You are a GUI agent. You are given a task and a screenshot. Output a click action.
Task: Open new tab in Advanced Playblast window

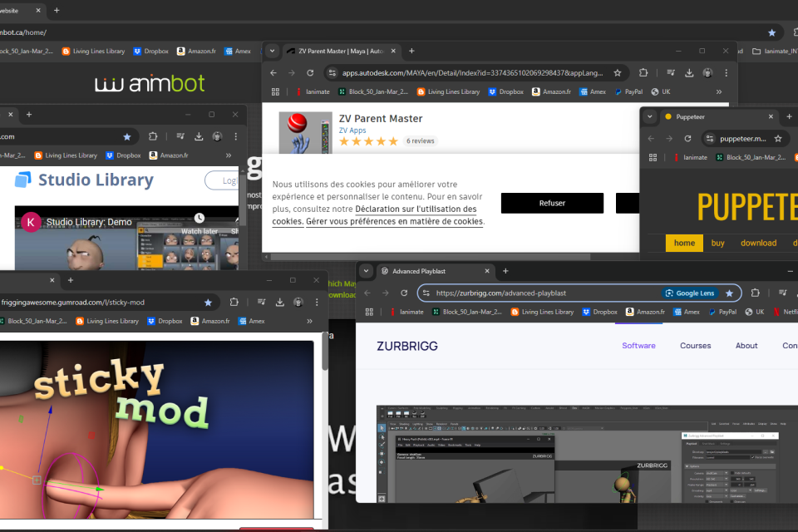pos(505,271)
